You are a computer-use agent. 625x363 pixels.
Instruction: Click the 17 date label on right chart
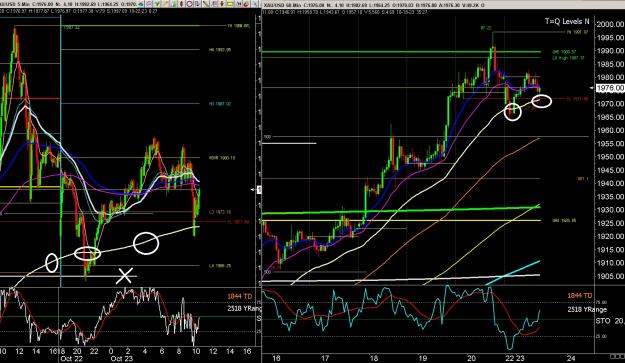[x=325, y=358]
